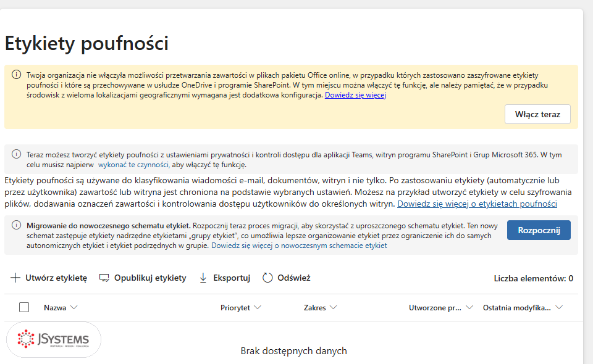Click the info icon in yellow OneDrive banner
The image size is (593, 364).
coord(16,75)
